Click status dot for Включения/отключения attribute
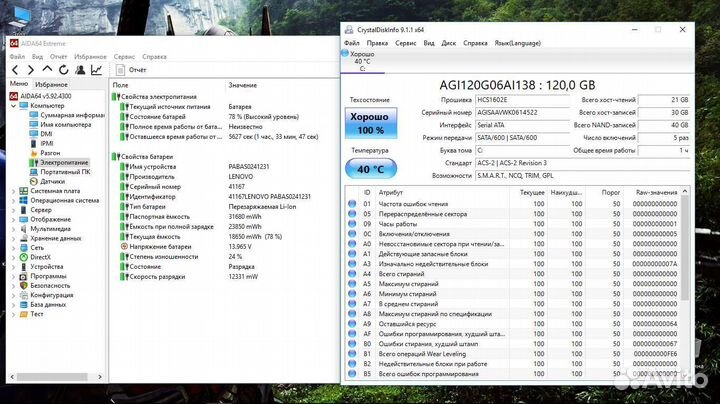The height and width of the screenshot is (404, 720). (352, 234)
